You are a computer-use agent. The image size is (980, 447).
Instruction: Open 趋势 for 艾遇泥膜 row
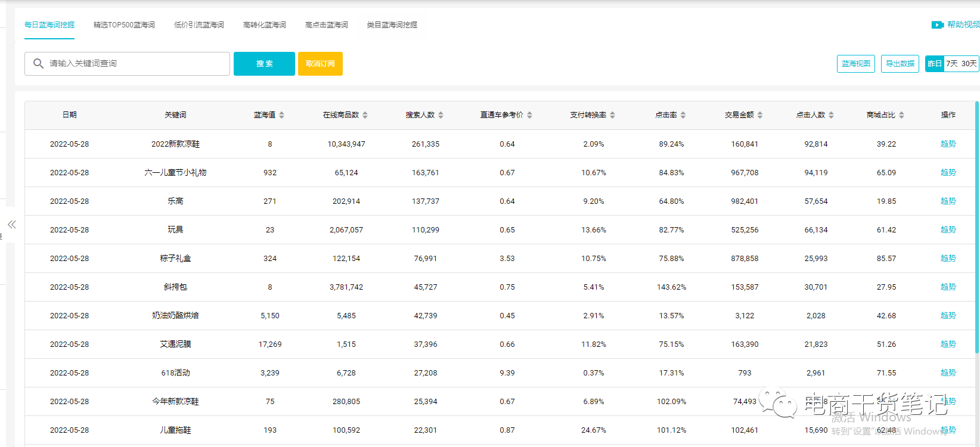948,344
